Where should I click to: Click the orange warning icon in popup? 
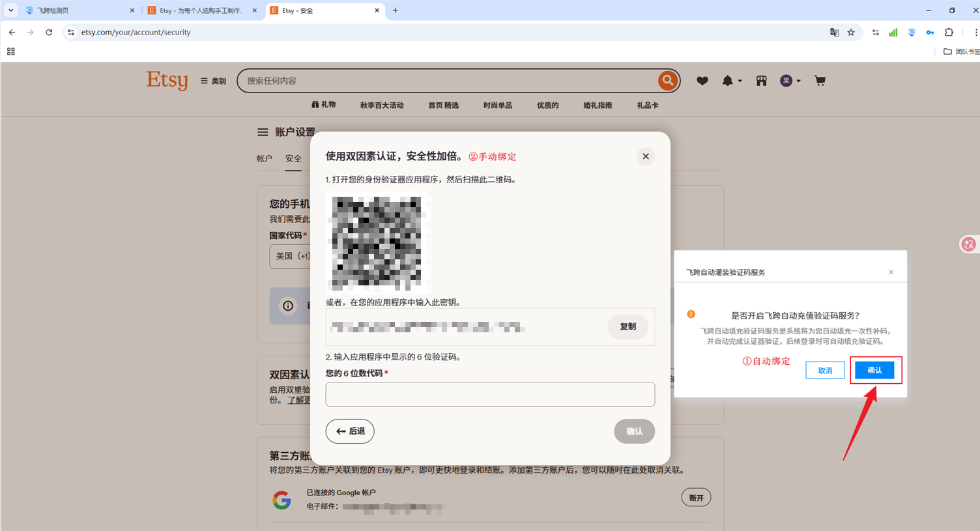tap(691, 314)
